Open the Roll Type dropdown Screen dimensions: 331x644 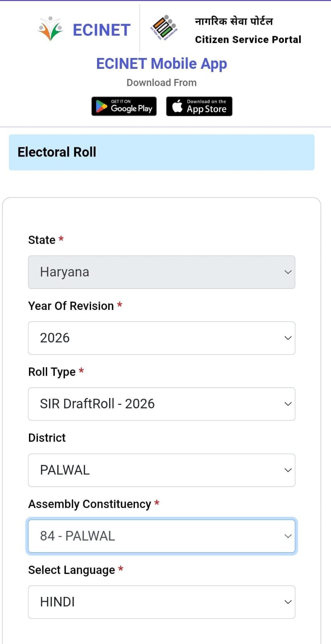[161, 404]
